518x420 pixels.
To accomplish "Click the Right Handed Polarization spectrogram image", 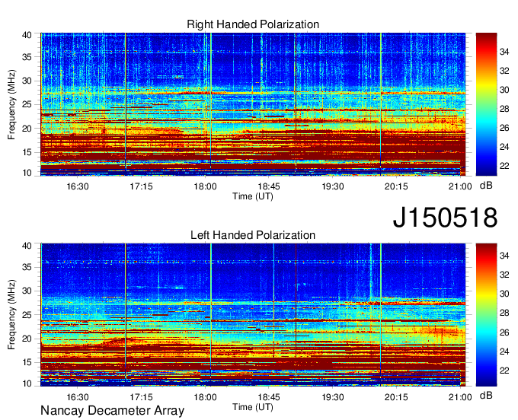I will point(253,104).
